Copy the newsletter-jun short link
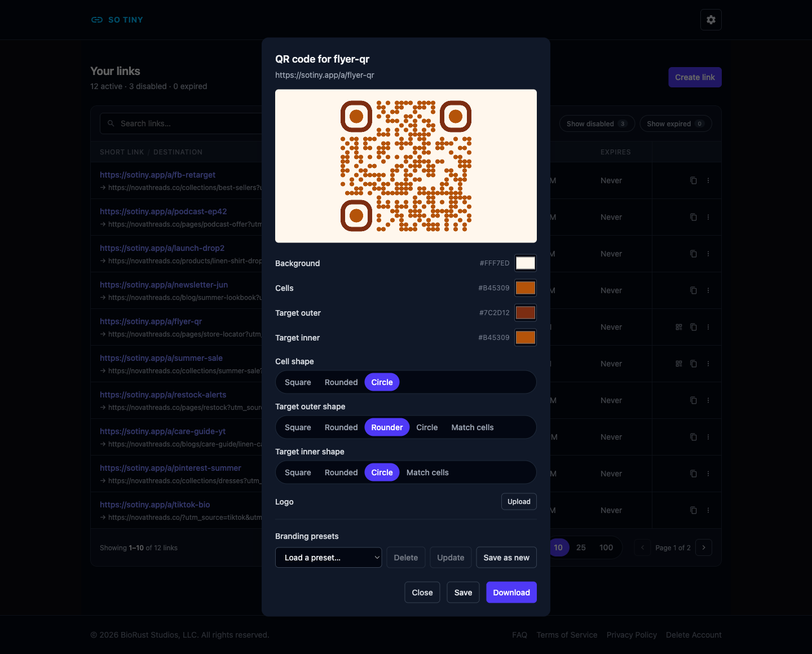 (x=694, y=290)
